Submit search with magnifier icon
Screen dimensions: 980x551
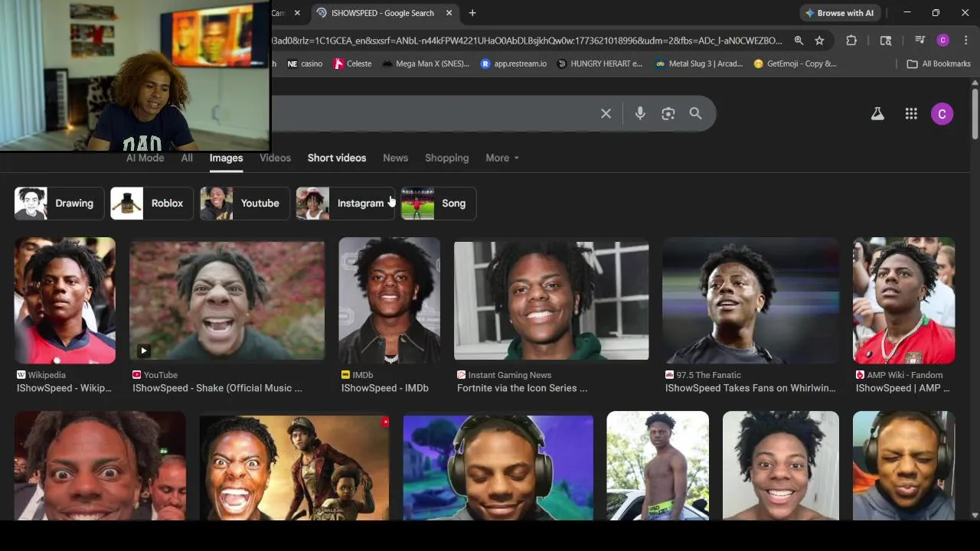(695, 113)
